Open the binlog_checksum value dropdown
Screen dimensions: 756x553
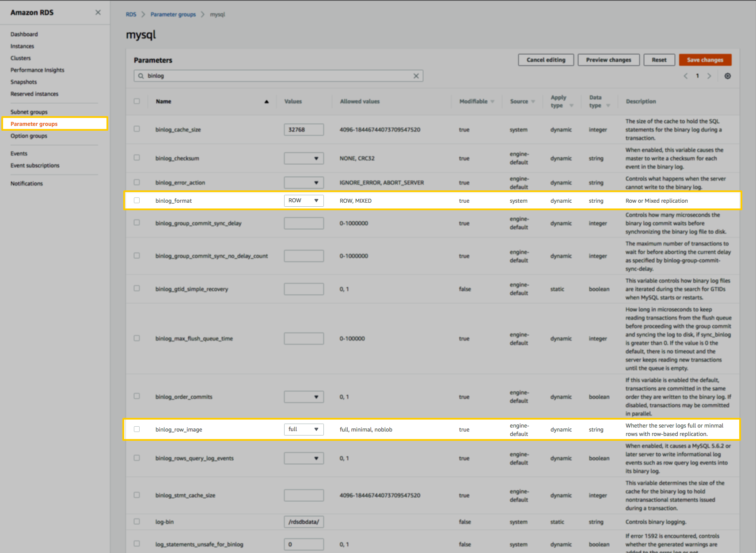click(x=304, y=158)
